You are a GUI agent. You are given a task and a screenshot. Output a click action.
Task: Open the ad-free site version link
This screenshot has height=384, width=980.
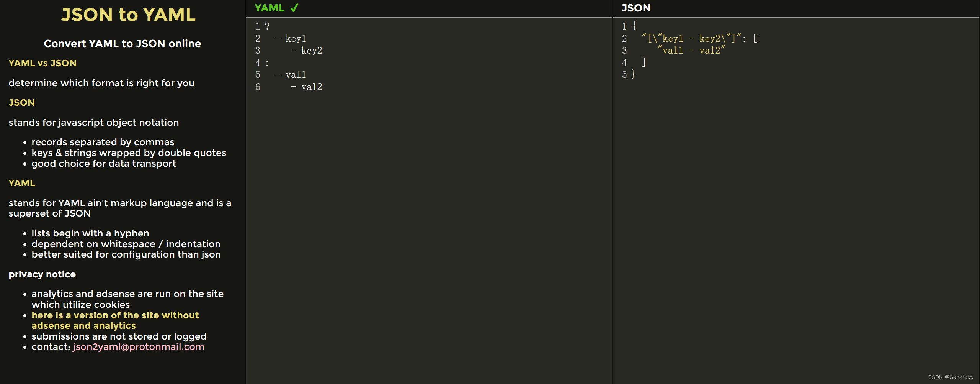pos(115,320)
